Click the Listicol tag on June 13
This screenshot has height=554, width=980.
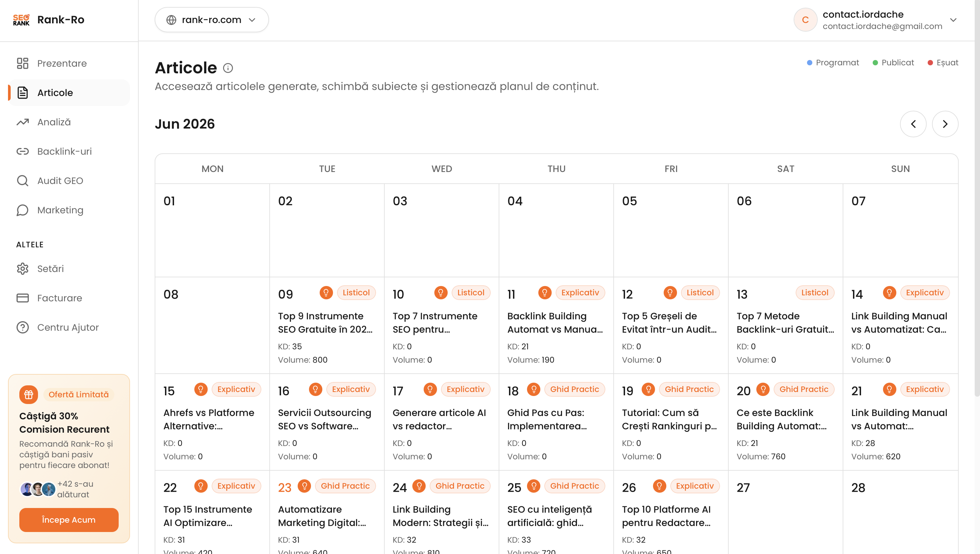pos(815,293)
